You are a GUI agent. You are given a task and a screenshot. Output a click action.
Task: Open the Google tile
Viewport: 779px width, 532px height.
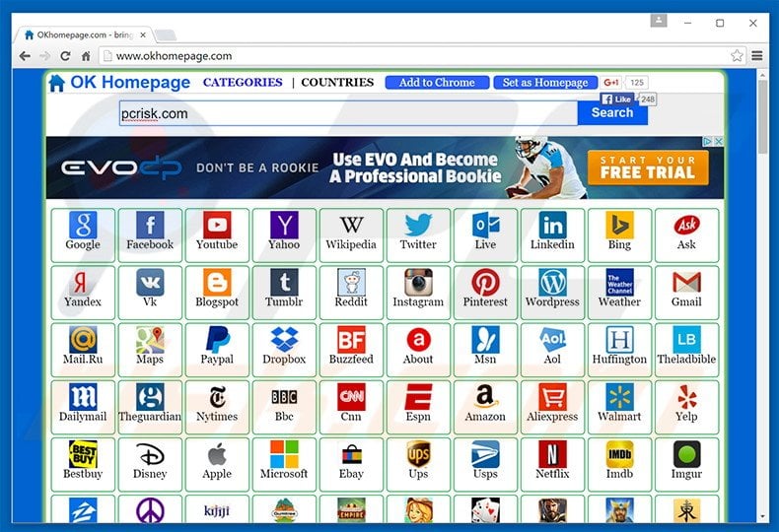[x=83, y=235]
